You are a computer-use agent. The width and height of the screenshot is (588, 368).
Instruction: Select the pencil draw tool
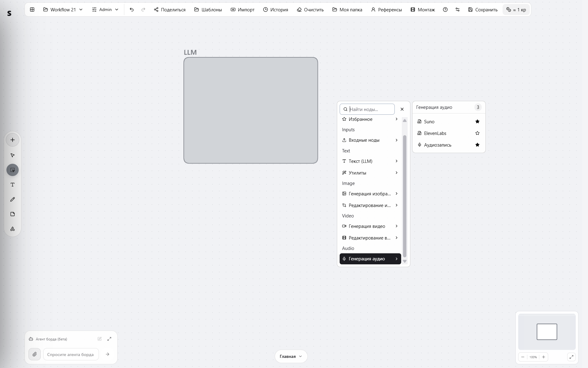[13, 199]
